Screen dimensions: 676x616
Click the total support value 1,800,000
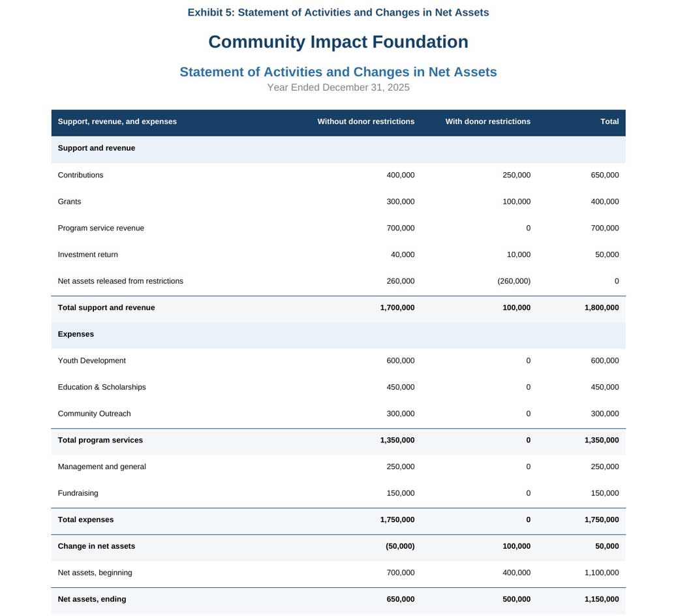602,307
